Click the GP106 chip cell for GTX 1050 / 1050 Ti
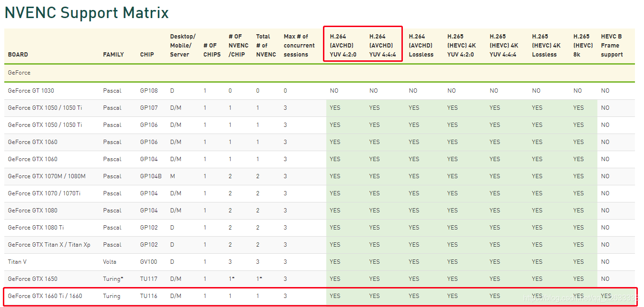 pyautogui.click(x=148, y=125)
